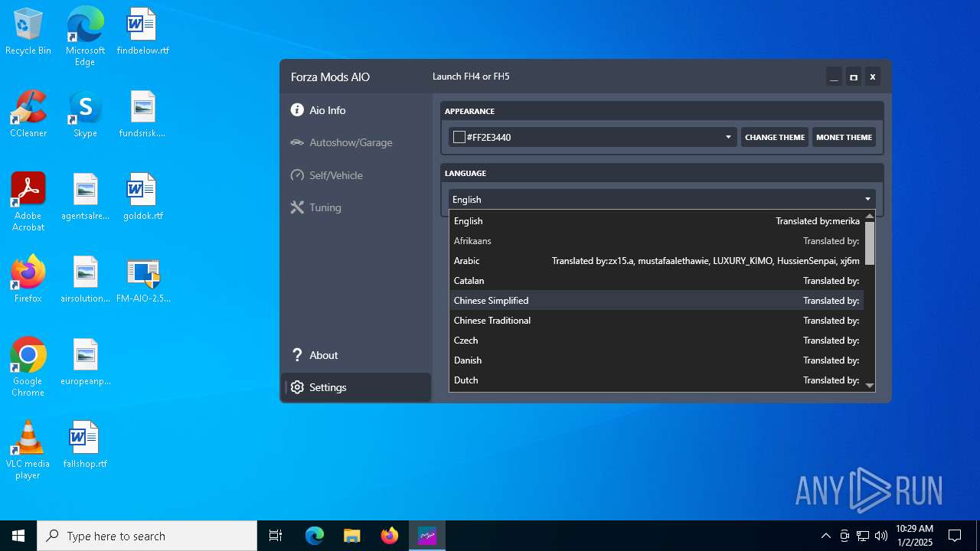Expand the appearance color dropdown arrow

click(728, 137)
